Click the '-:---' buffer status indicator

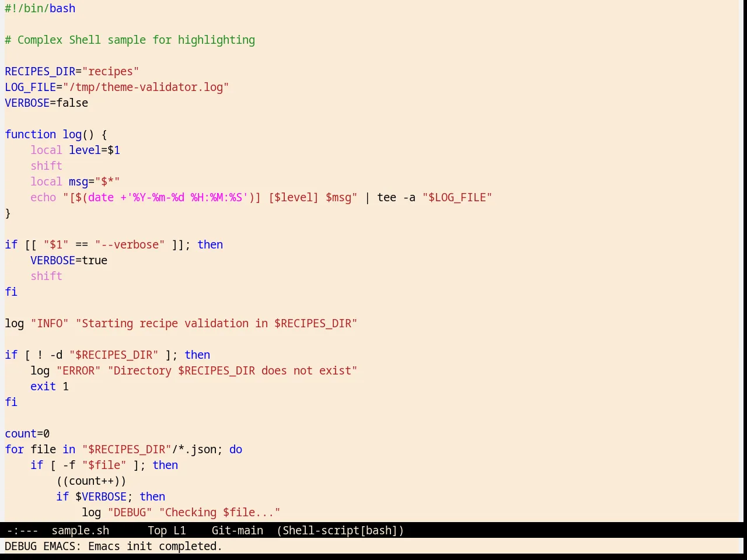point(22,531)
